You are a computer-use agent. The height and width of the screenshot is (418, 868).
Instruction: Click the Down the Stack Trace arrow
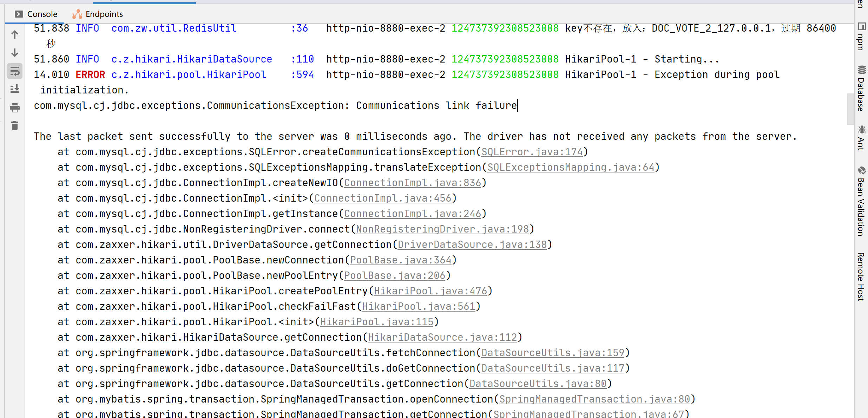coord(14,53)
